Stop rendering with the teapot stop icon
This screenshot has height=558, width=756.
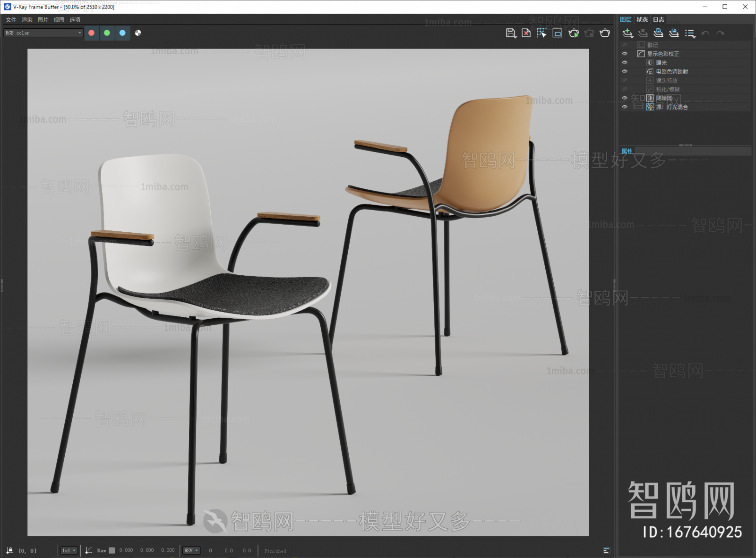tap(589, 33)
